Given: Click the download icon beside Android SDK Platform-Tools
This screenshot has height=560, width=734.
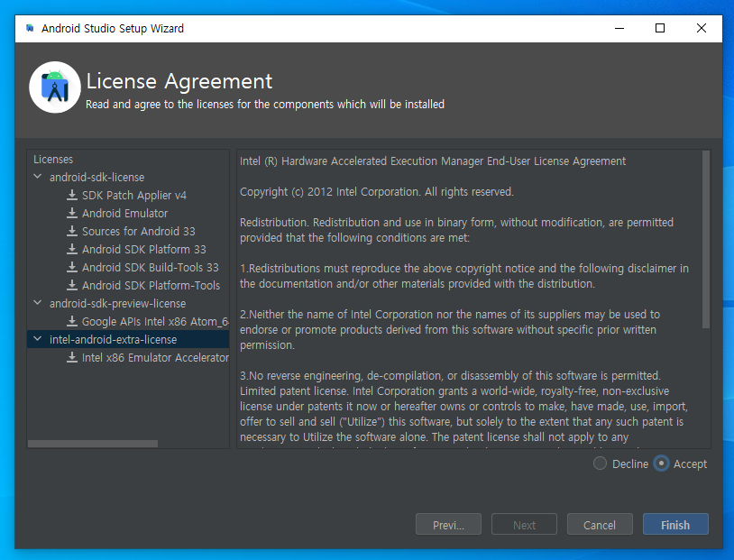Looking at the screenshot, I should click(x=71, y=285).
